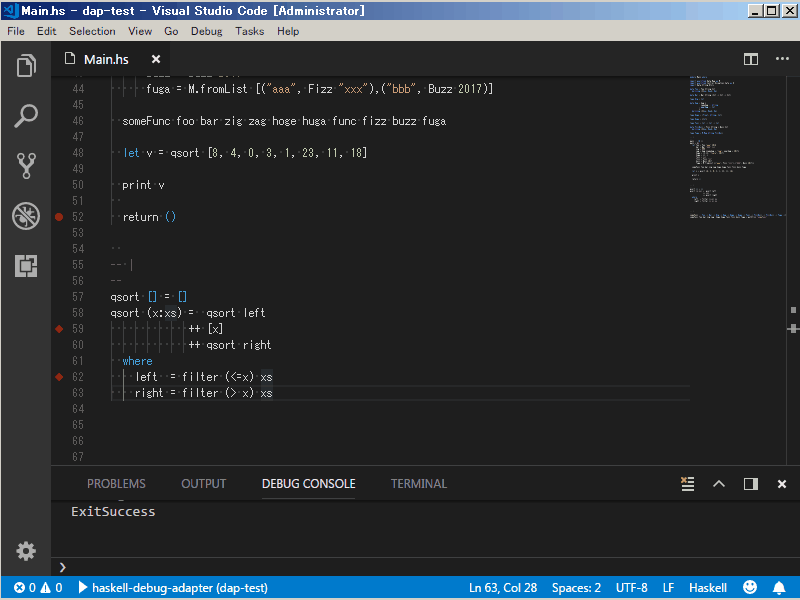Toggle the breakpoint on line 62
Viewport: 800px width, 600px height.
pos(60,377)
